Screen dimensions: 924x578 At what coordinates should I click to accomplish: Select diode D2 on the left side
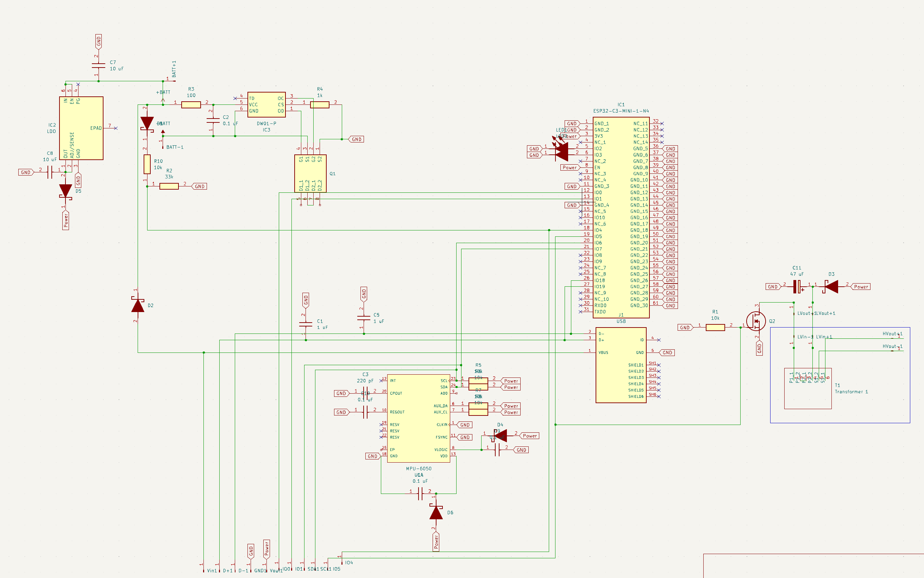(x=138, y=306)
